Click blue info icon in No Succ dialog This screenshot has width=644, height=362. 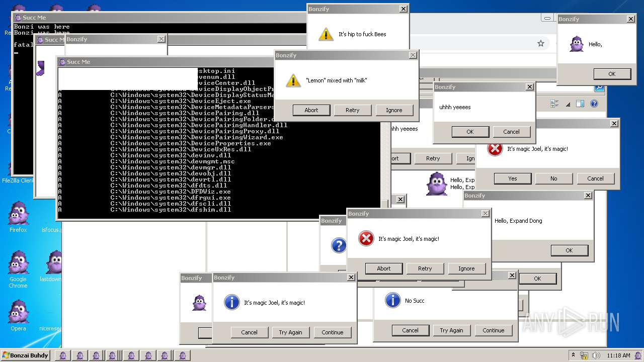click(392, 300)
